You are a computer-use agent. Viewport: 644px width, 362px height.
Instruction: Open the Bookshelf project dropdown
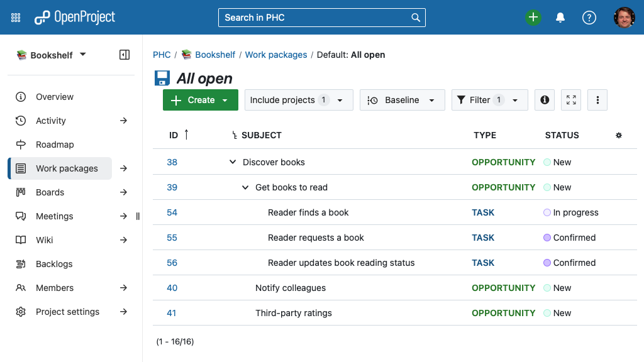[51, 55]
